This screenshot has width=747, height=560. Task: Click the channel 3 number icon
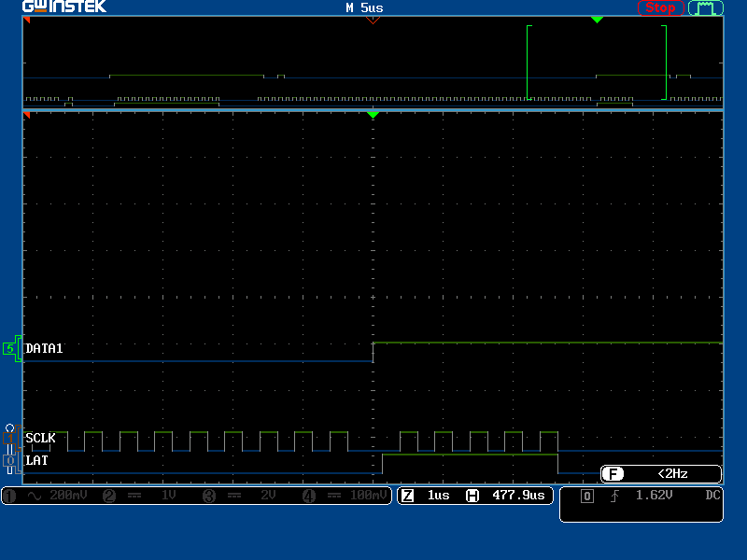click(x=209, y=497)
